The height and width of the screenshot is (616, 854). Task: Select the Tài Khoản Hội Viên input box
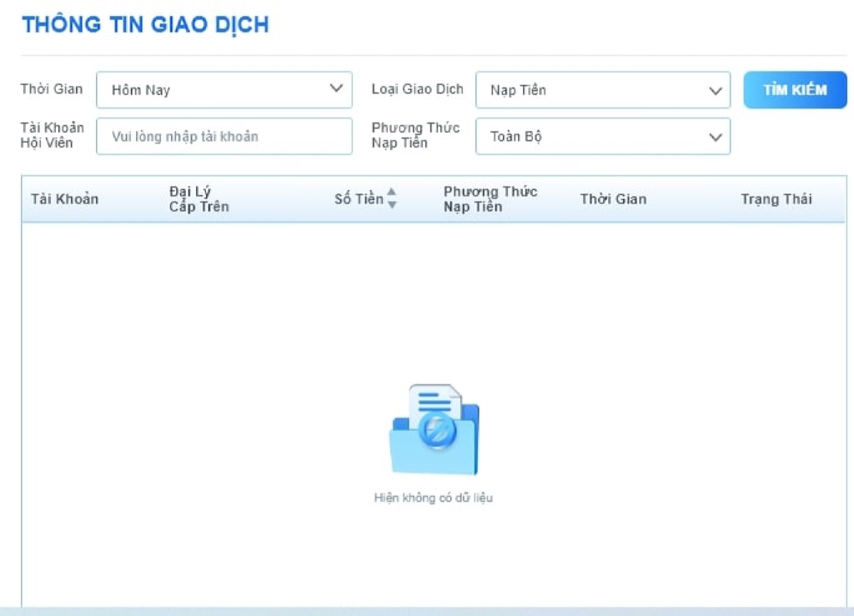[224, 136]
